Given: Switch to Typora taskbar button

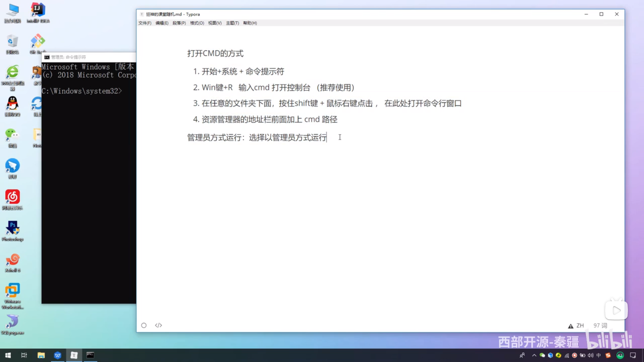Looking at the screenshot, I should (x=74, y=355).
